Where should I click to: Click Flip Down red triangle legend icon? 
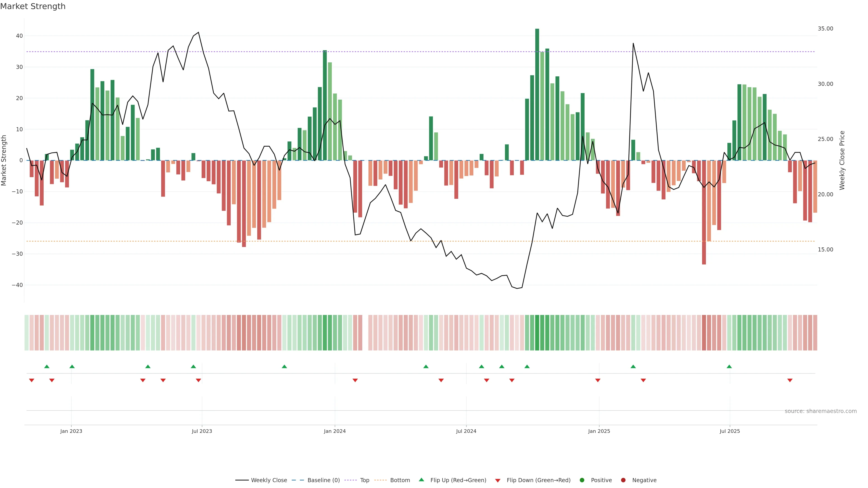[498, 480]
